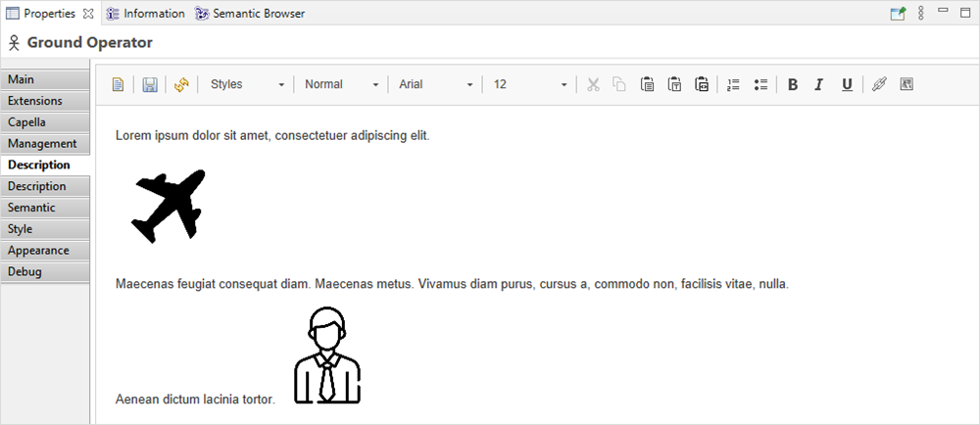
Task: Expand the Arial font dropdown
Action: (x=435, y=85)
